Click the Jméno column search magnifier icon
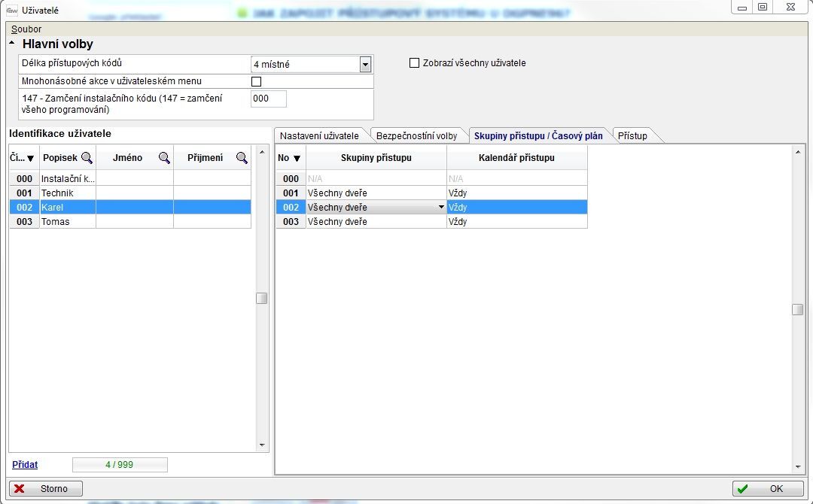This screenshot has height=504, width=813. (x=164, y=158)
